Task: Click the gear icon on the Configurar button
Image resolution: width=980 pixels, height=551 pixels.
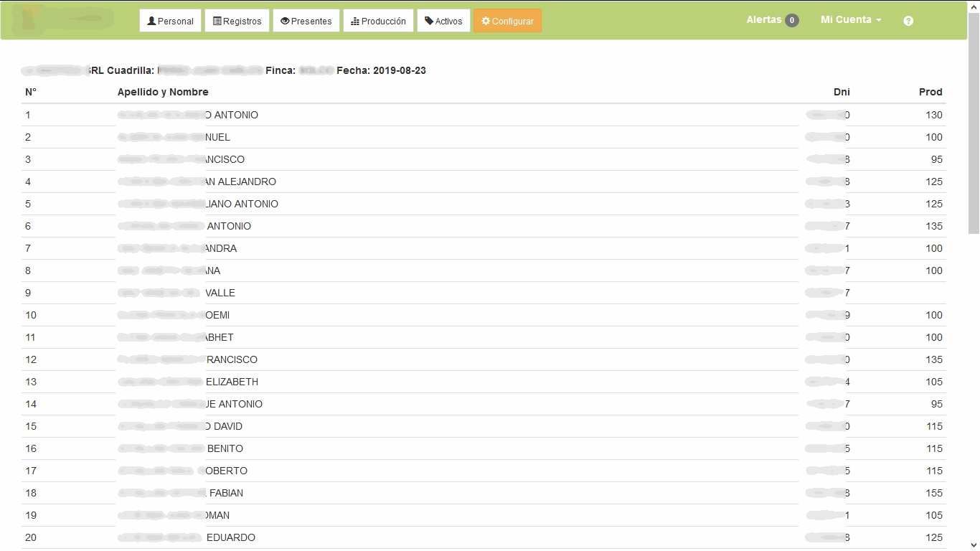Action: click(486, 21)
